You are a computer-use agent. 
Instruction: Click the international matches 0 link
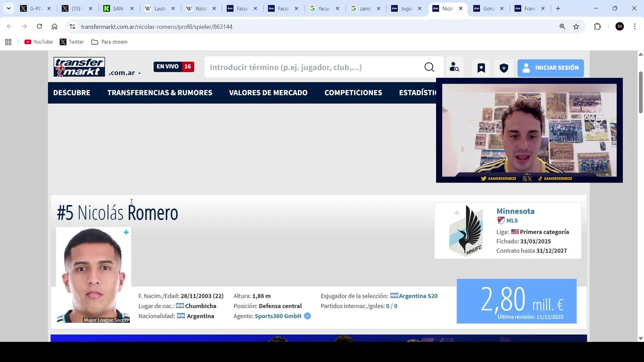click(387, 306)
